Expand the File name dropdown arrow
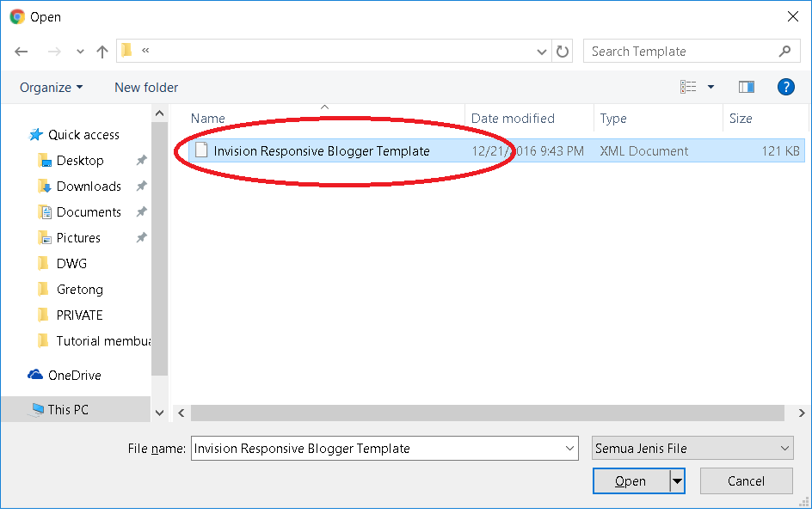The width and height of the screenshot is (812, 514). [569, 449]
